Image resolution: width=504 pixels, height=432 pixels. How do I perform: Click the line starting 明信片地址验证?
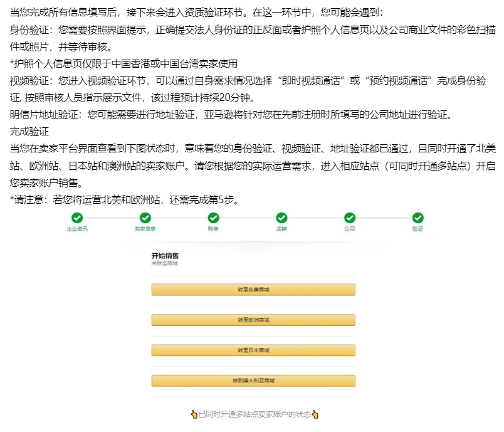pyautogui.click(x=231, y=115)
